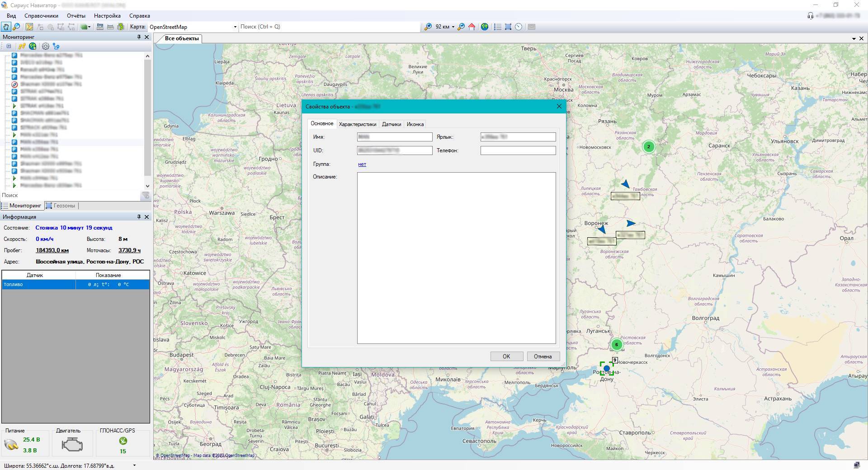The height and width of the screenshot is (470, 868).
Task: Click the route waypoints icon in Monitoring
Action: [x=56, y=46]
